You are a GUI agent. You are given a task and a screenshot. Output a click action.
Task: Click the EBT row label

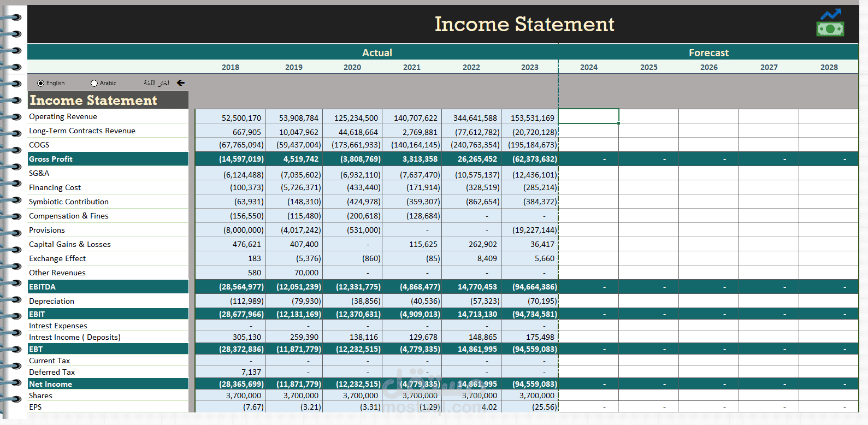coord(36,349)
